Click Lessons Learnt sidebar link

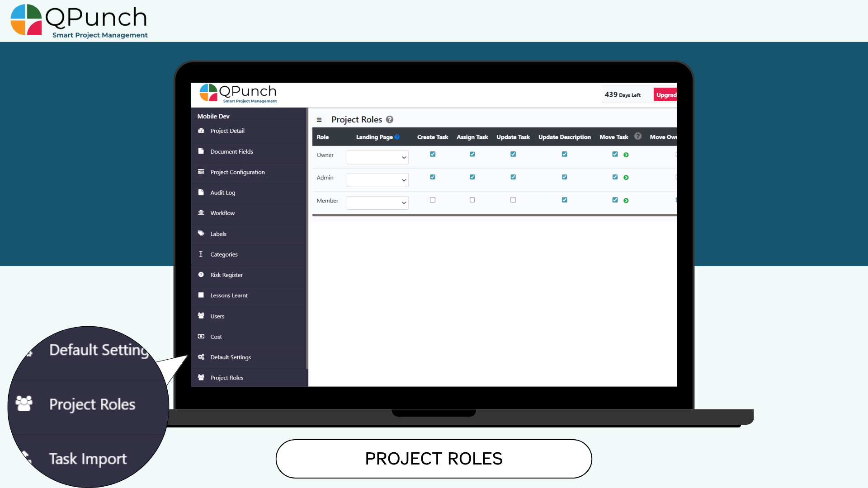tap(229, 296)
